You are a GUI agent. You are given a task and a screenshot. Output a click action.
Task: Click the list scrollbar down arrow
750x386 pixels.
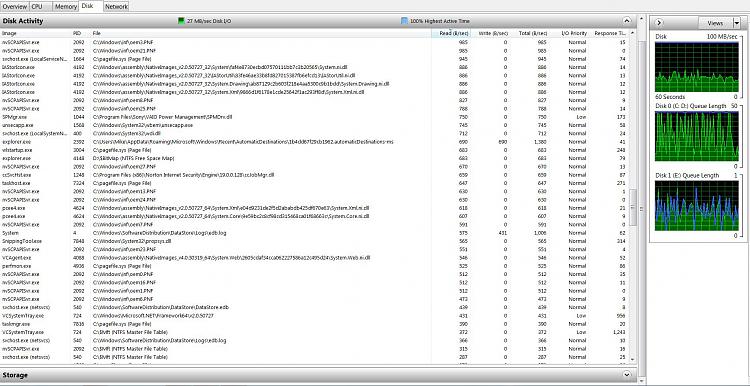pyautogui.click(x=633, y=360)
